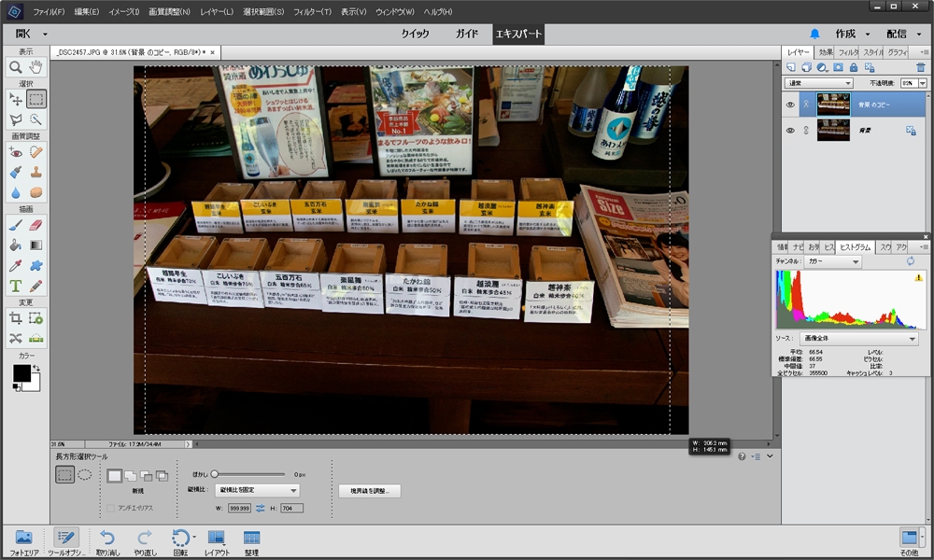The image size is (934, 560).
Task: Open the フォトエリア photo bin
Action: coord(24,543)
